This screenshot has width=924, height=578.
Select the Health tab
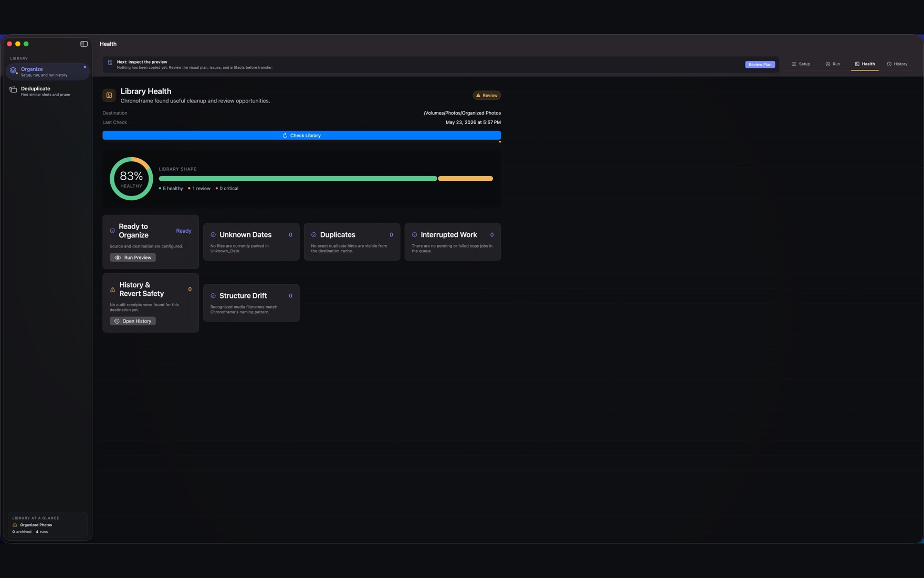865,64
